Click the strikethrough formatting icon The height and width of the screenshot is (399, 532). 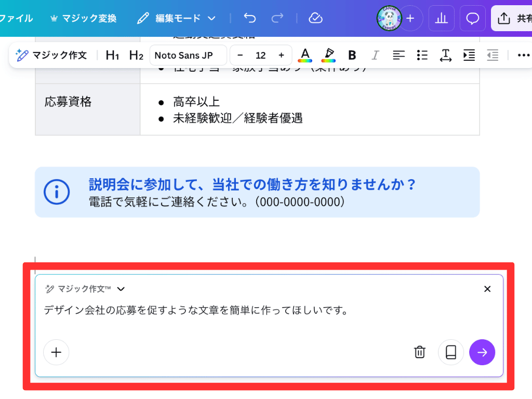(x=446, y=55)
